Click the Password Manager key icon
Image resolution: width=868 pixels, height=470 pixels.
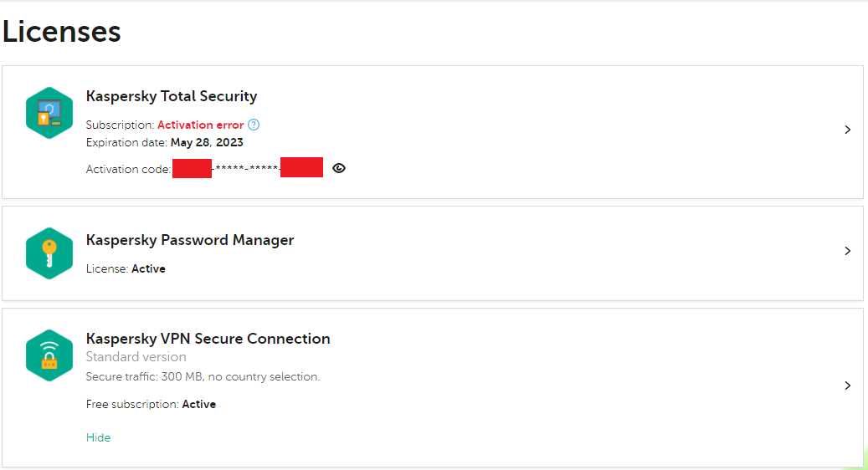[x=49, y=253]
